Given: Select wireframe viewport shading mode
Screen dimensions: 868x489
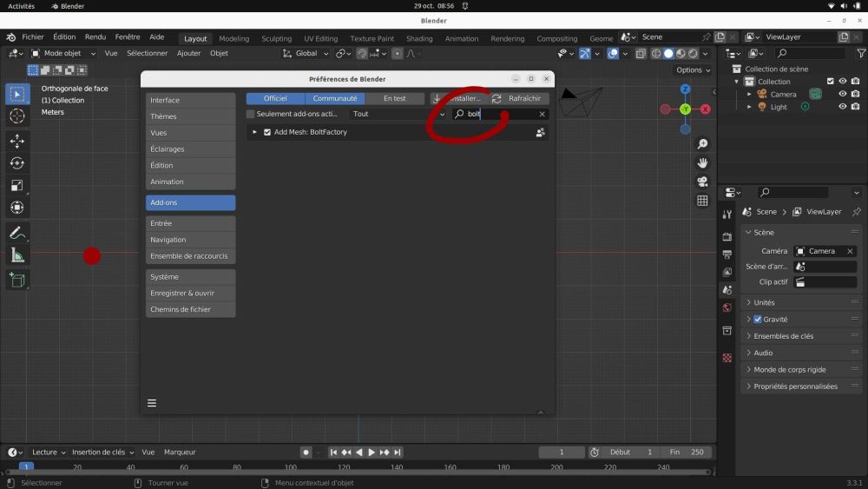Looking at the screenshot, I should point(656,54).
